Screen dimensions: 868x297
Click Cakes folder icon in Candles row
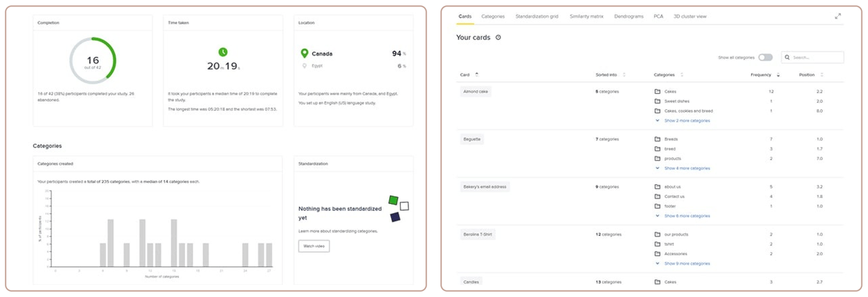tap(658, 283)
